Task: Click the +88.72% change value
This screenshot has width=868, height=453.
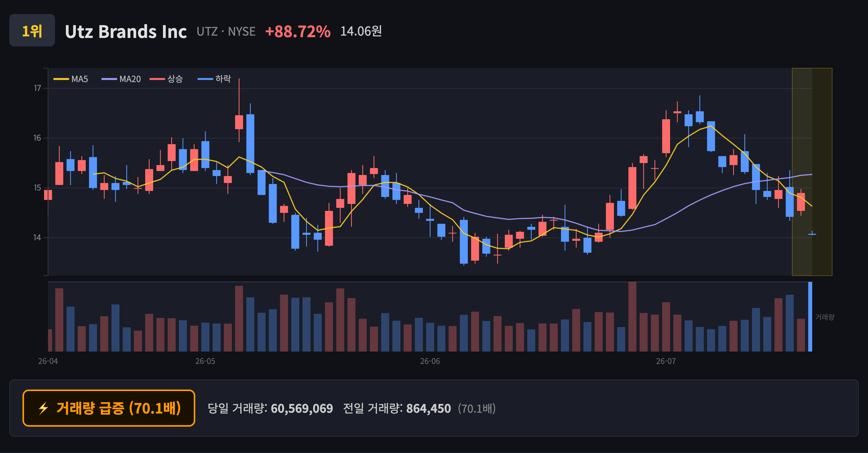Action: coord(298,32)
